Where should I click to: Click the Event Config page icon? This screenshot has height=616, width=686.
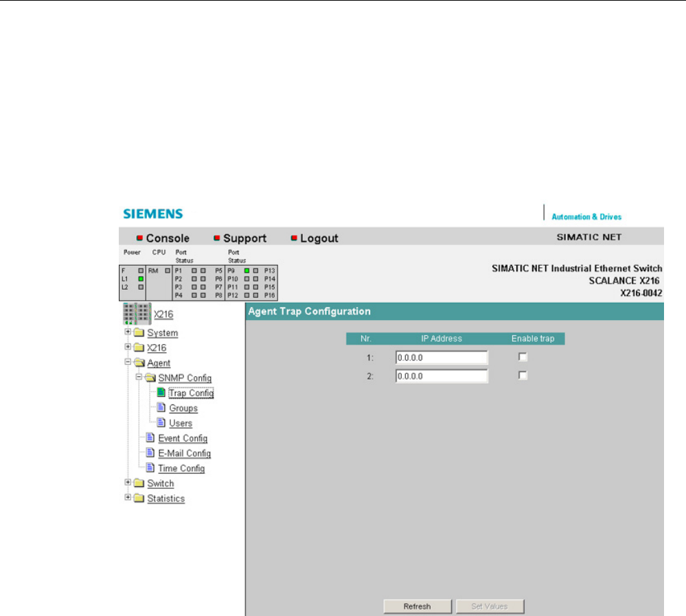click(x=150, y=437)
